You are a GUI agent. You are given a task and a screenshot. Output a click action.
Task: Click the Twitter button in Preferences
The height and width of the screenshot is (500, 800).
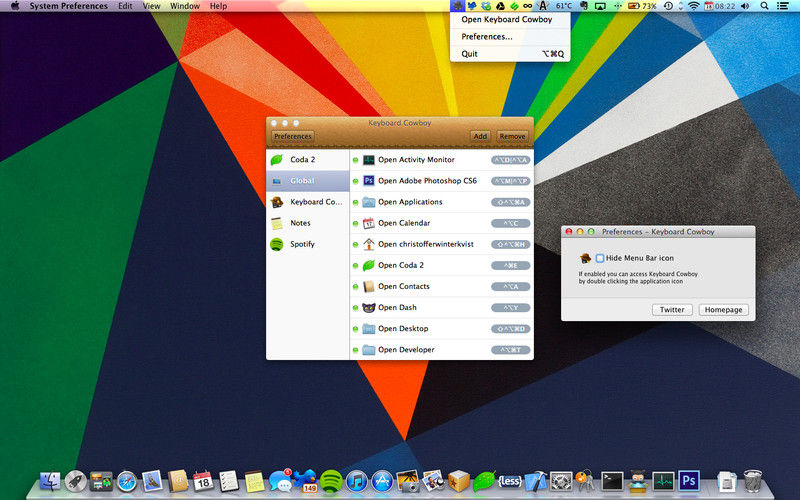[672, 310]
